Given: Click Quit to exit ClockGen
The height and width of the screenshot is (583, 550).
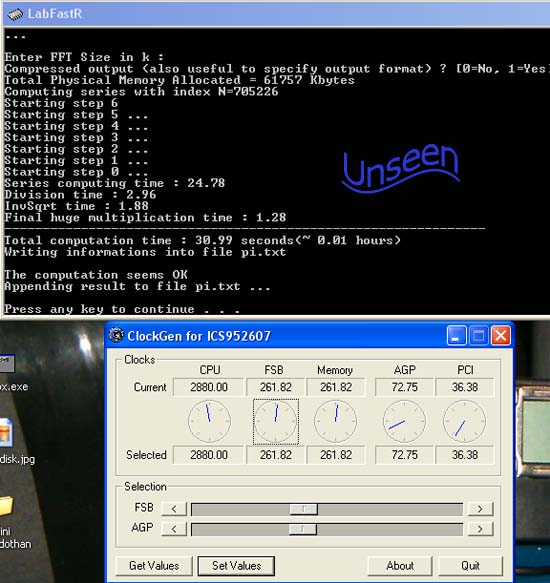Looking at the screenshot, I should pos(470,566).
